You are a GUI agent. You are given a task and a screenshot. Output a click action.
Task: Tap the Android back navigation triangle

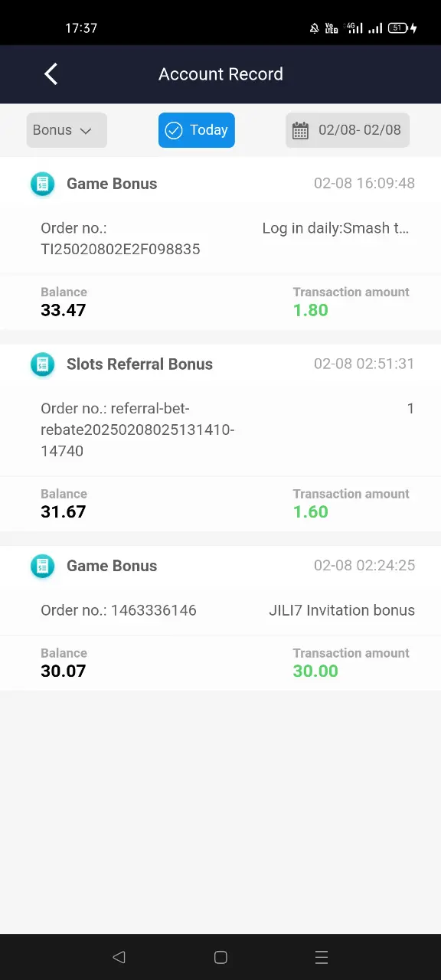(x=119, y=957)
